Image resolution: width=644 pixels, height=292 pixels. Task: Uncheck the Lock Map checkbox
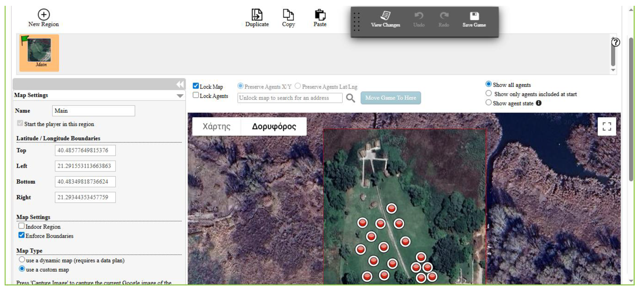196,86
